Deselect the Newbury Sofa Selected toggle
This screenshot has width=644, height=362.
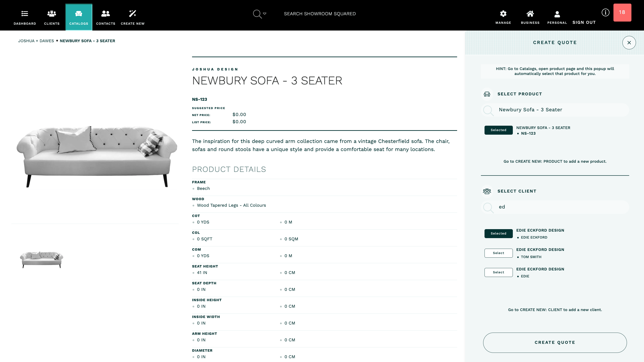pos(498,130)
